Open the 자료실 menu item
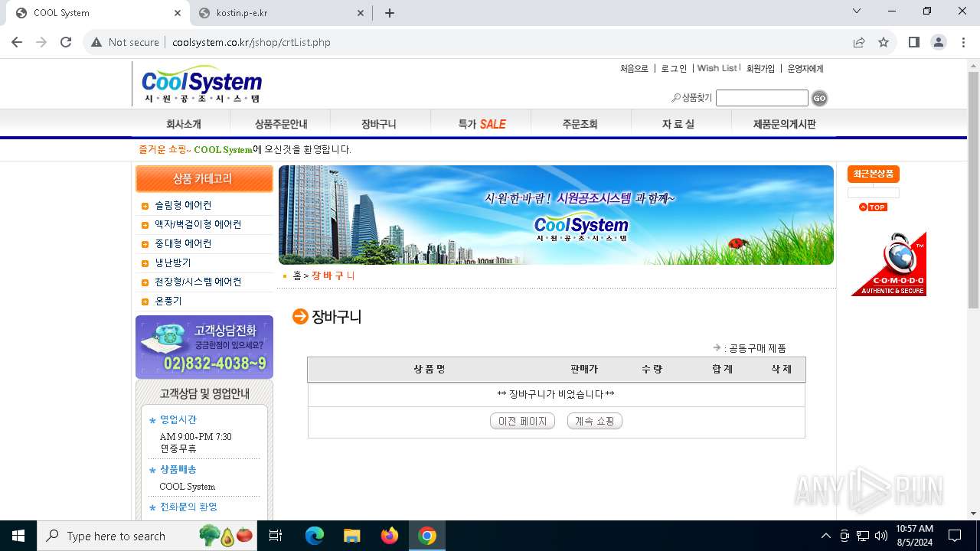This screenshot has height=551, width=980. click(678, 124)
